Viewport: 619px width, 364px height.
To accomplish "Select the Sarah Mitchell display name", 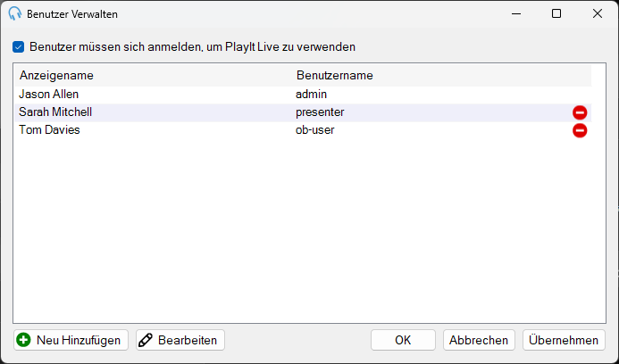I will tap(55, 112).
